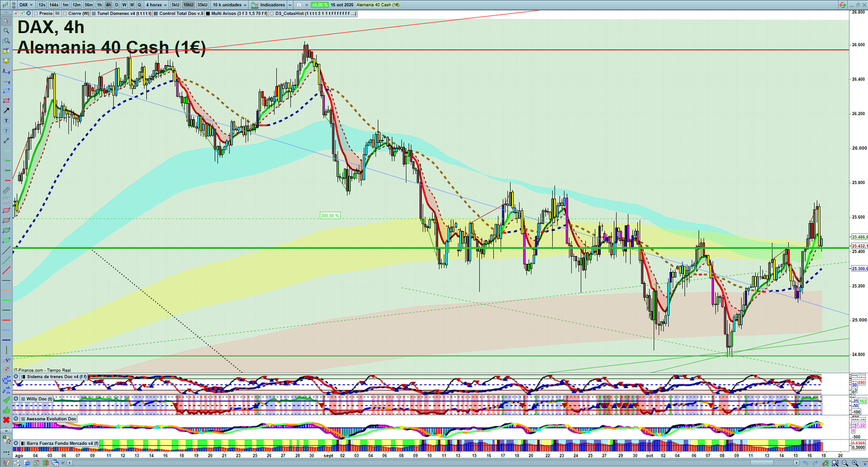
Task: Close the Willy Doc indicator panel
Action: [x=16, y=399]
